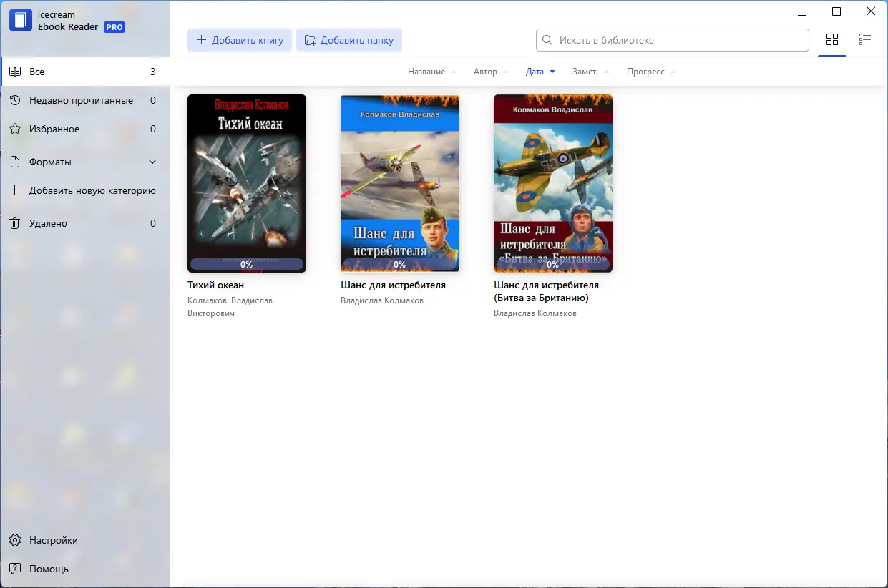Click the 'Форматы' file icon

click(x=14, y=162)
